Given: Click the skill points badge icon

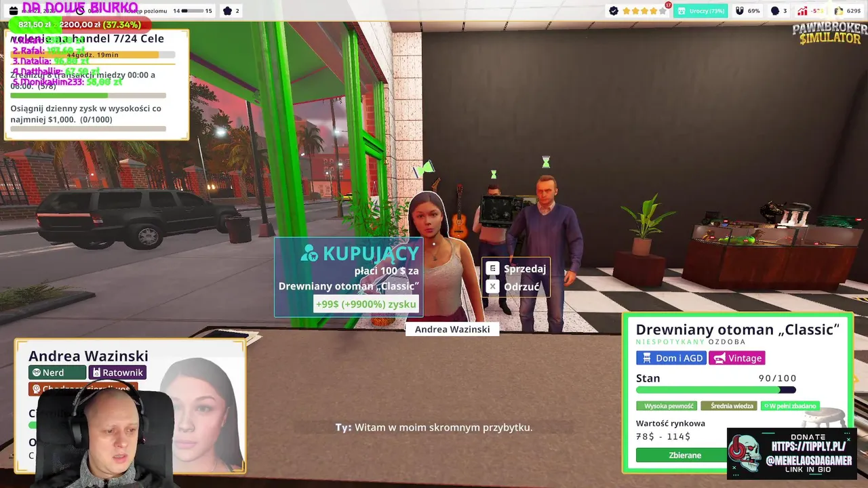Looking at the screenshot, I should pos(227,11).
